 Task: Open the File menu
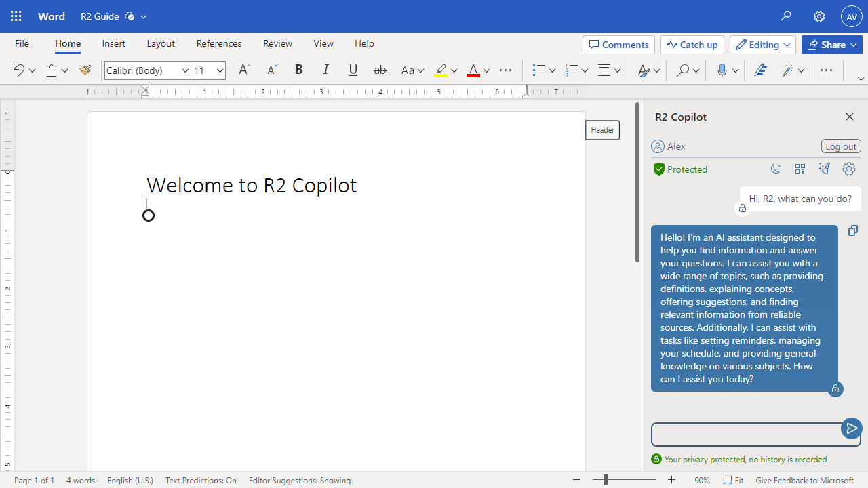pyautogui.click(x=22, y=43)
